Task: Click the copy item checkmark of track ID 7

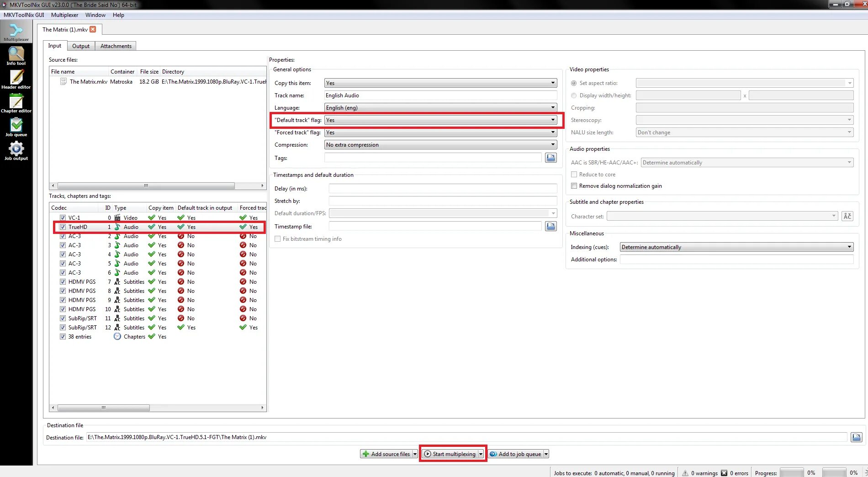Action: click(152, 281)
